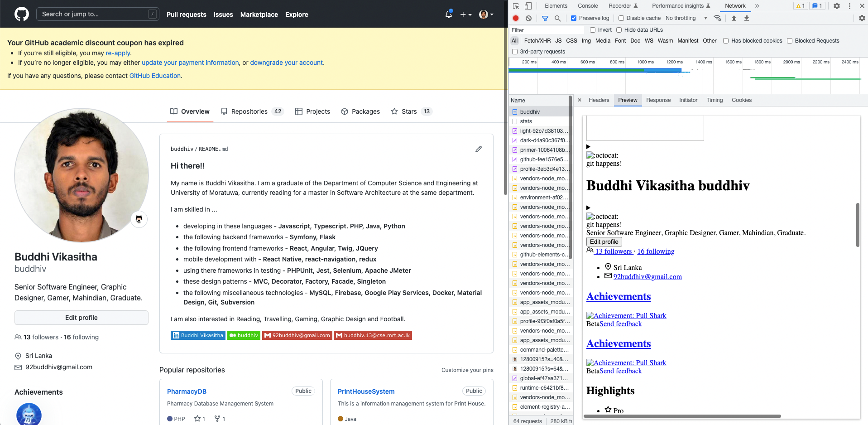Viewport: 868px width, 425px height.
Task: Click the network Filter text field
Action: point(548,30)
